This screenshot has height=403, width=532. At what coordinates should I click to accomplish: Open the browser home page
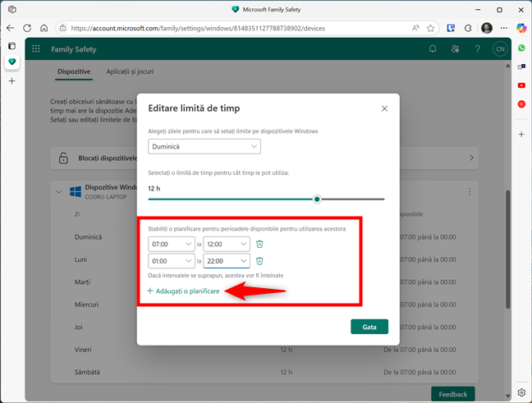(x=44, y=28)
